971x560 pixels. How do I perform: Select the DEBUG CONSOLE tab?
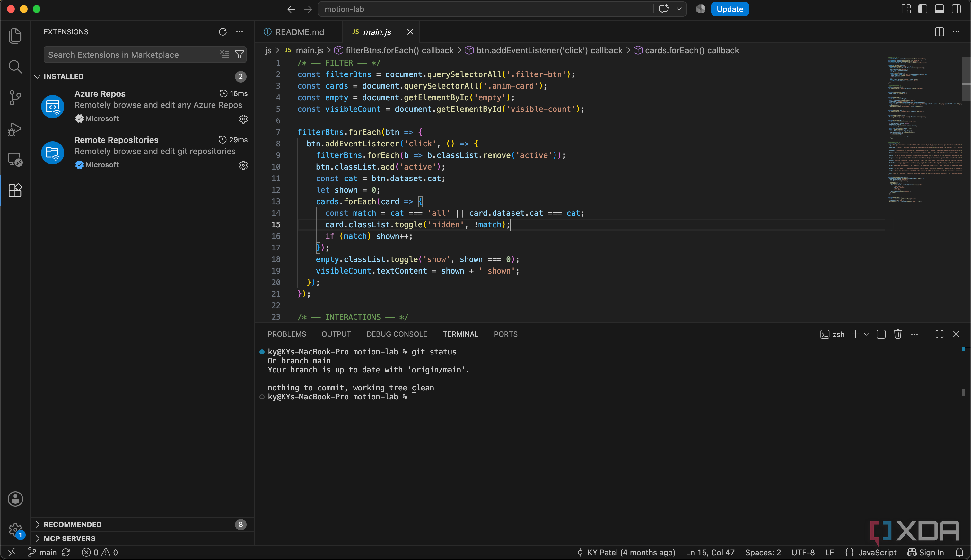point(397,334)
